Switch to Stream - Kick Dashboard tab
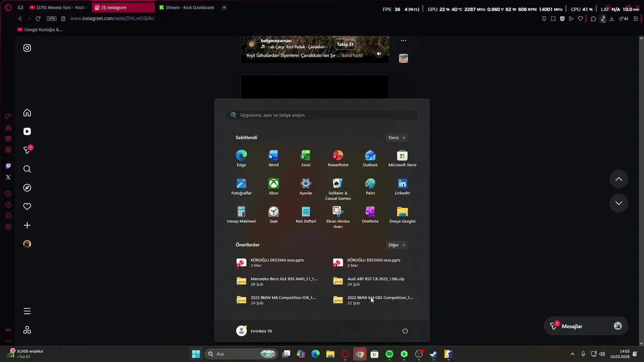Image resolution: width=644 pixels, height=362 pixels. pos(187,8)
